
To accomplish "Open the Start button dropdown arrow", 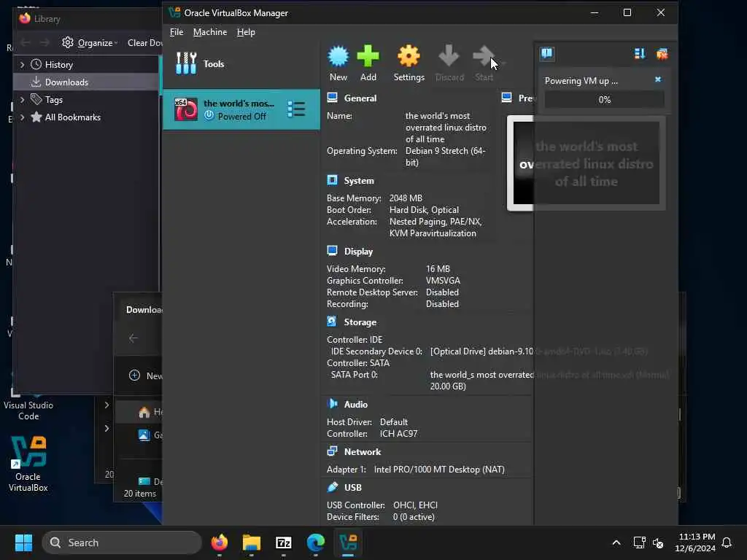I will point(503,63).
